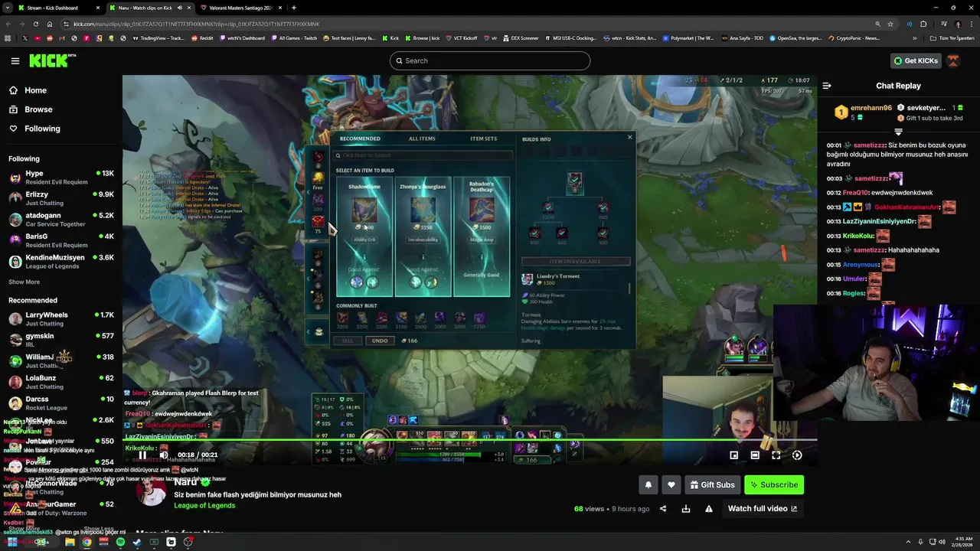The image size is (980, 551).
Task: Open gymskin recommended channel
Action: coord(61,340)
